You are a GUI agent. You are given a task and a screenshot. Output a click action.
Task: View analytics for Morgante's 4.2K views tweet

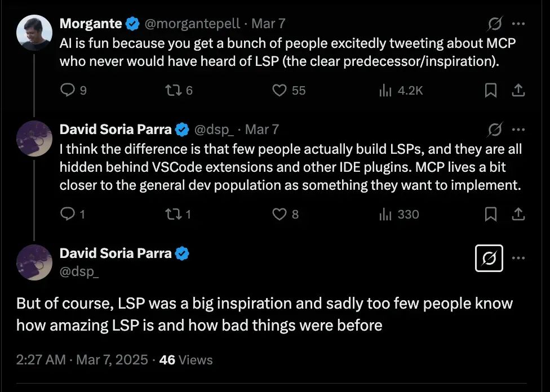(385, 90)
